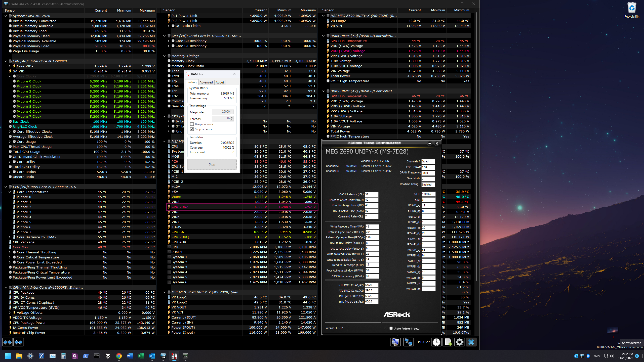Screen dimensions: 644x362
Task: Click the tREFI value field
Action: pos(428,194)
